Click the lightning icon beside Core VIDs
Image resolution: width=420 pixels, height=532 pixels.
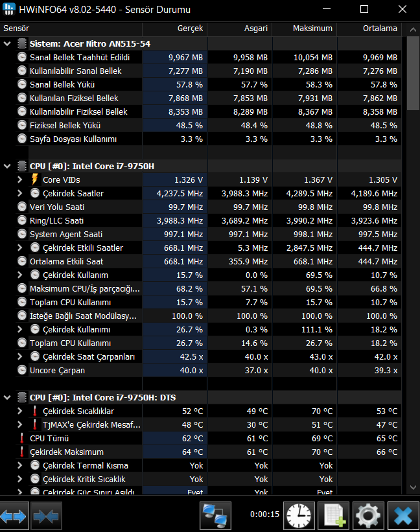34,179
